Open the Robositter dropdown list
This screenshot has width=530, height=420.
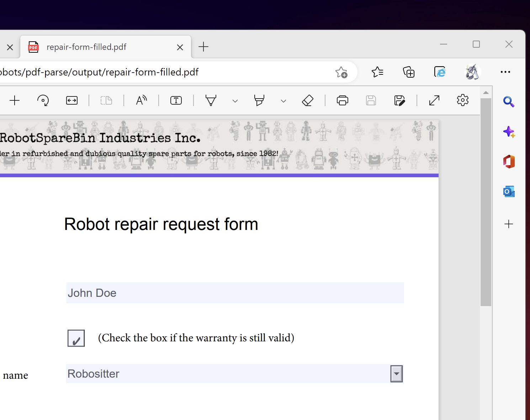[x=396, y=374]
